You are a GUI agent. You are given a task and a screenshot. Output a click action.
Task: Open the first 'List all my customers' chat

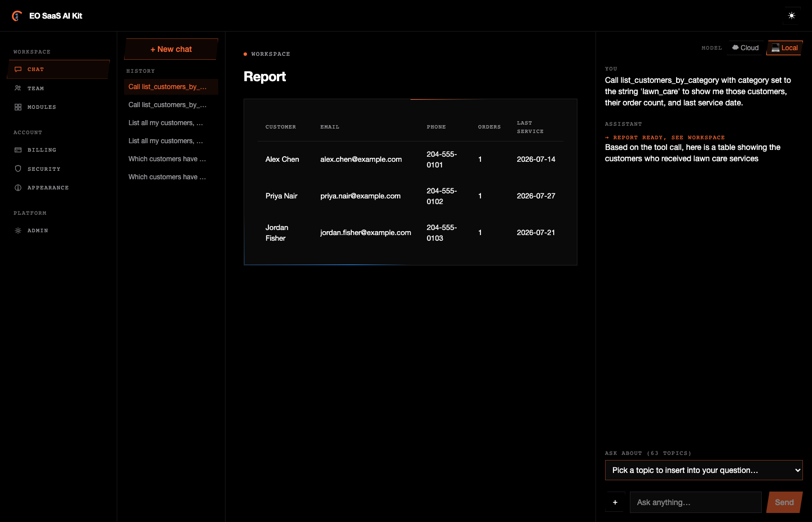[171, 123]
